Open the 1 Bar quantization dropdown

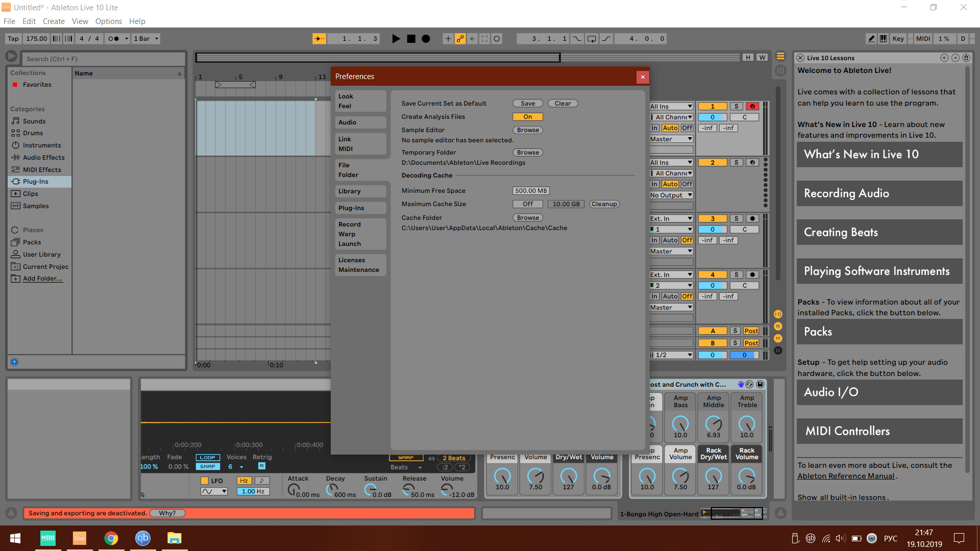click(x=146, y=39)
